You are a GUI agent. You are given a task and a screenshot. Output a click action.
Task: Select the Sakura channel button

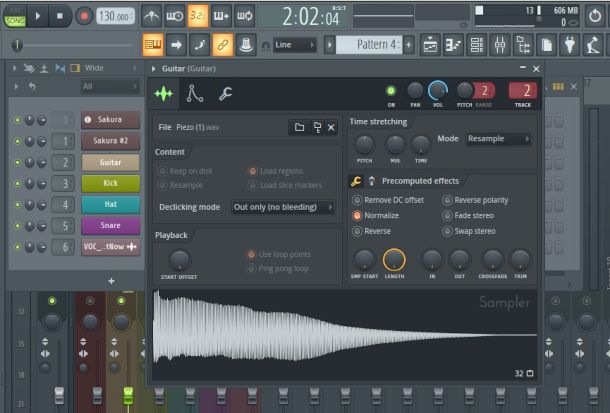110,120
